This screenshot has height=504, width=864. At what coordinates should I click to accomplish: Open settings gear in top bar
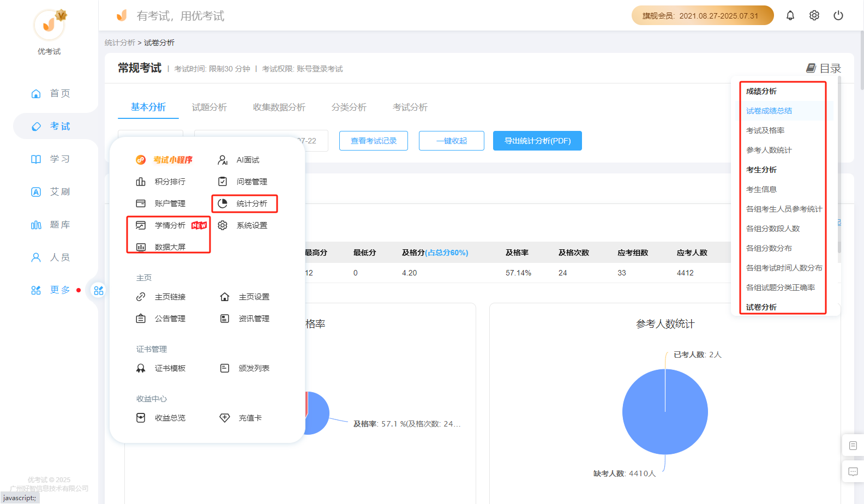pyautogui.click(x=814, y=15)
